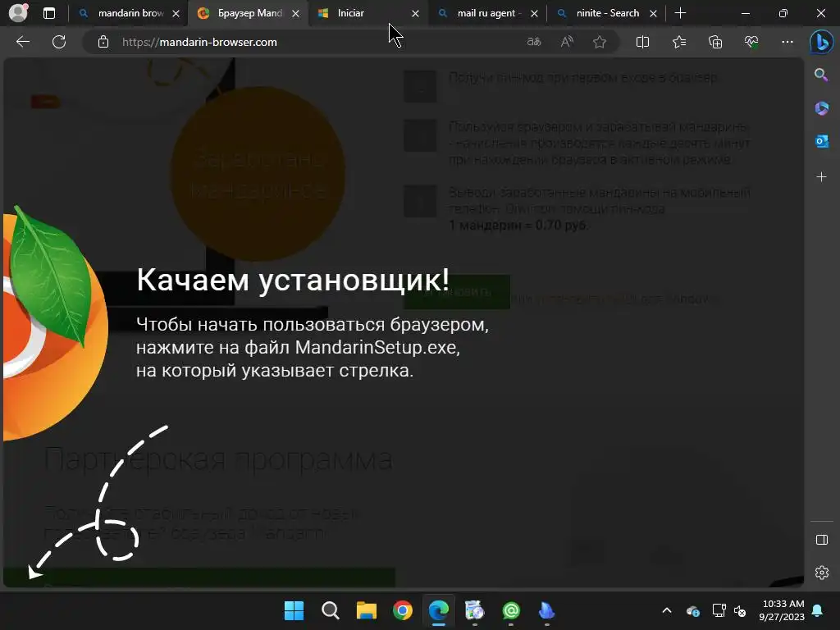Open the clock showing 10:33 AM
Image resolution: width=840 pixels, height=630 pixels.
point(782,610)
